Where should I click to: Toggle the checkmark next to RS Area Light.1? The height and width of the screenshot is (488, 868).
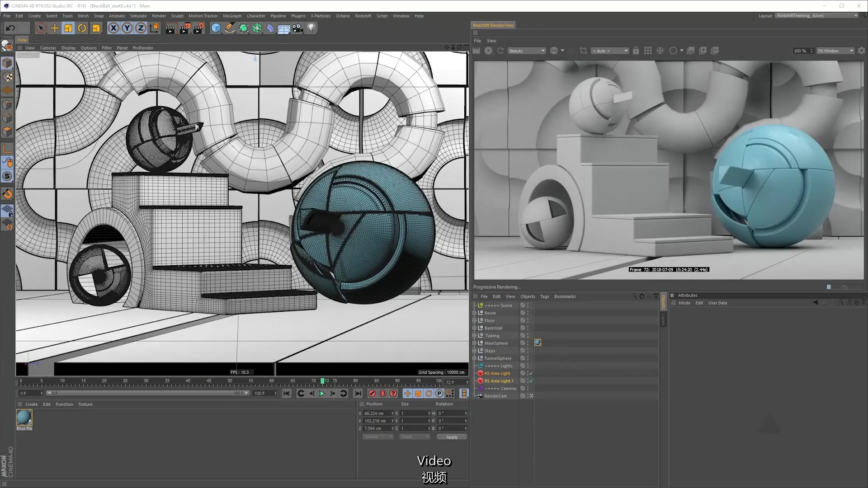(x=532, y=381)
